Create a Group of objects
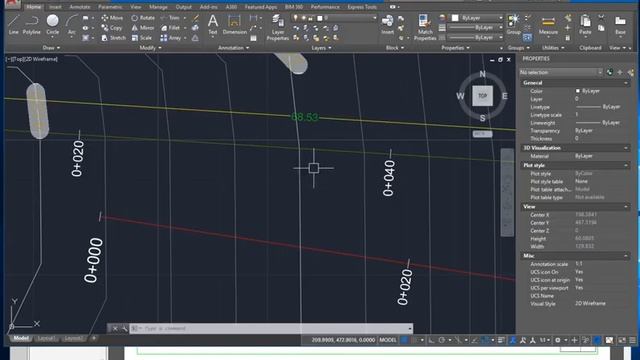The image size is (640, 360). (513, 24)
